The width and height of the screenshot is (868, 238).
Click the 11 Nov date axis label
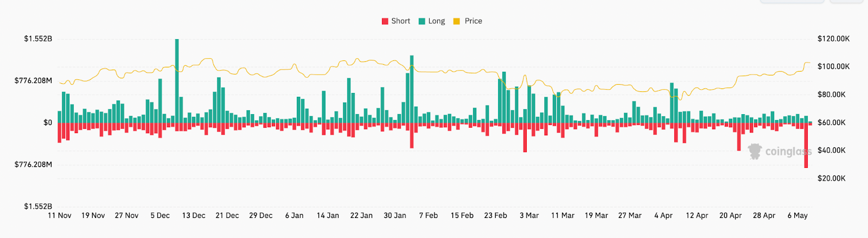point(60,216)
